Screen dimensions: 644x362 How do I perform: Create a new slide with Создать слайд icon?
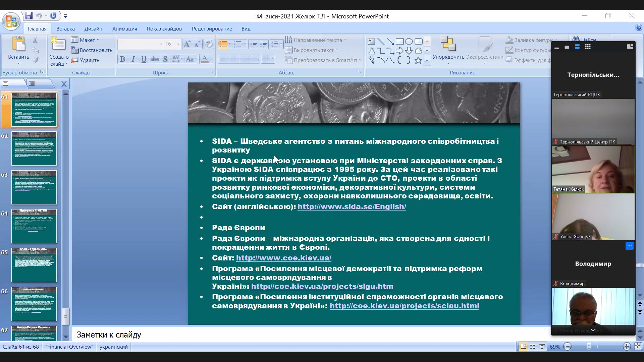(x=58, y=44)
